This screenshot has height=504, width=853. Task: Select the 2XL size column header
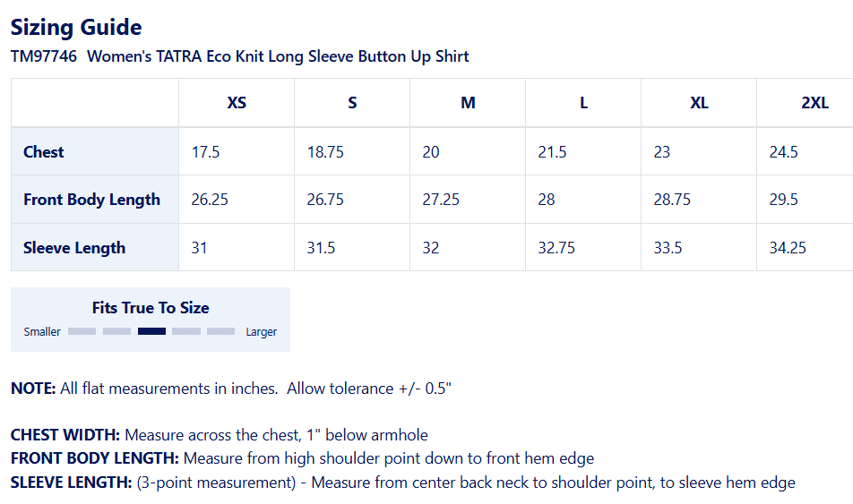[x=806, y=103]
